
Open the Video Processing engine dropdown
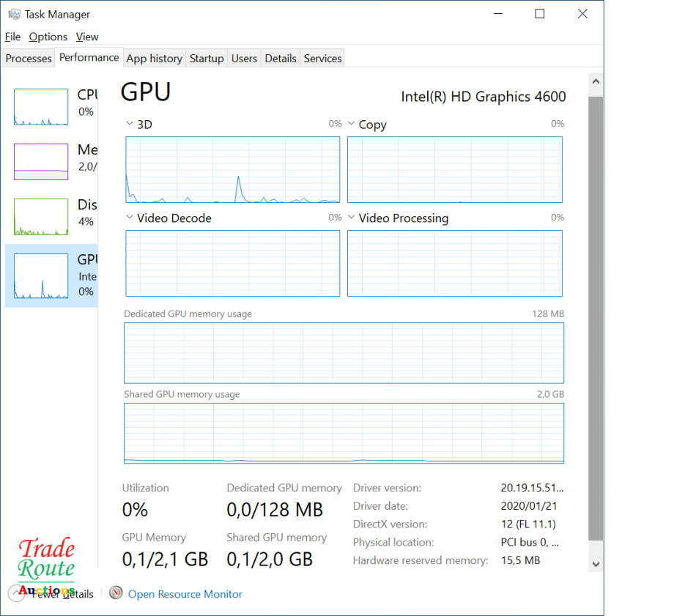pos(352,218)
